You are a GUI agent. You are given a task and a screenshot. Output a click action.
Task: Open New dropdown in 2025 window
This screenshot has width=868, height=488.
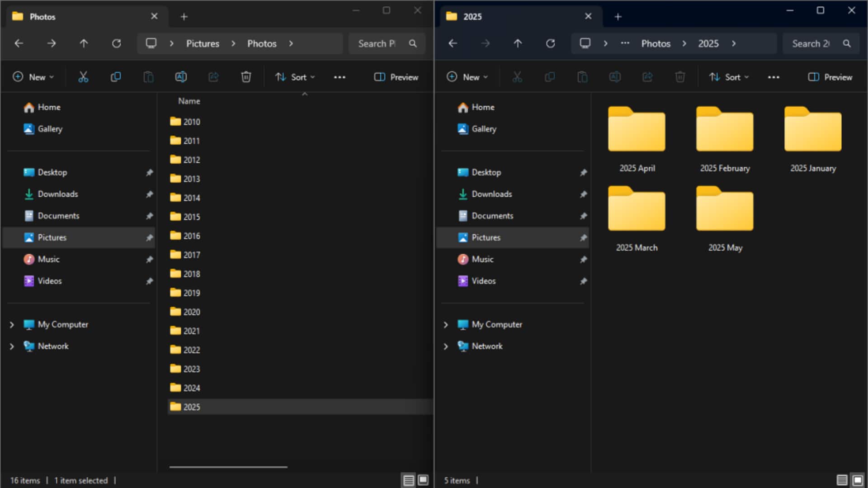(x=467, y=77)
